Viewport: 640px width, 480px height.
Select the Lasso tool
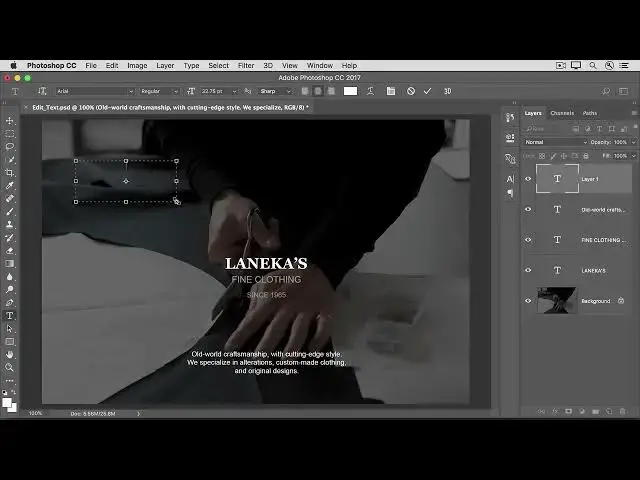(10, 147)
